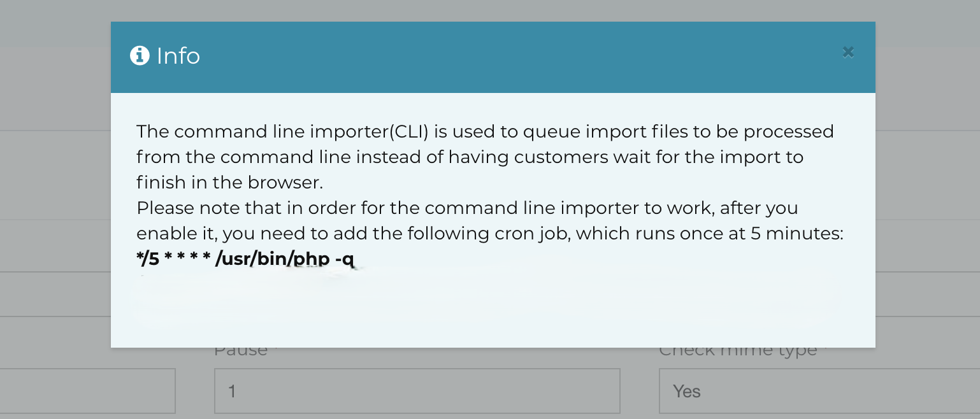Close the Info dialog with the X

coord(847,52)
